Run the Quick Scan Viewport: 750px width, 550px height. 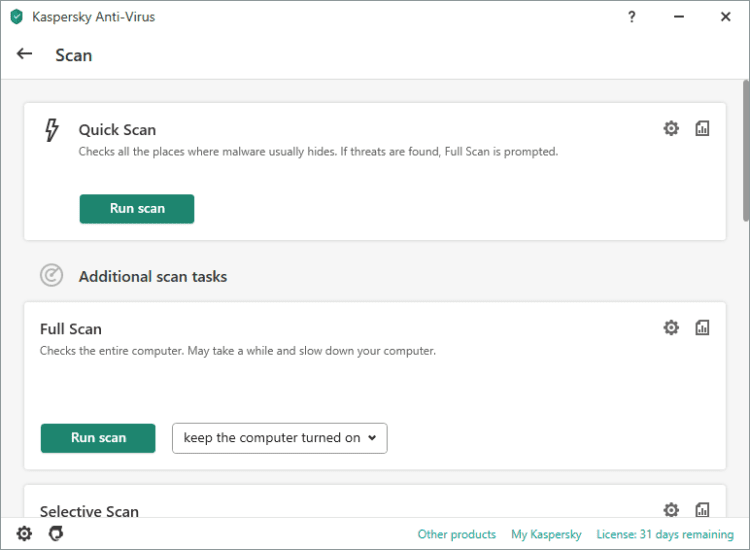pyautogui.click(x=137, y=209)
